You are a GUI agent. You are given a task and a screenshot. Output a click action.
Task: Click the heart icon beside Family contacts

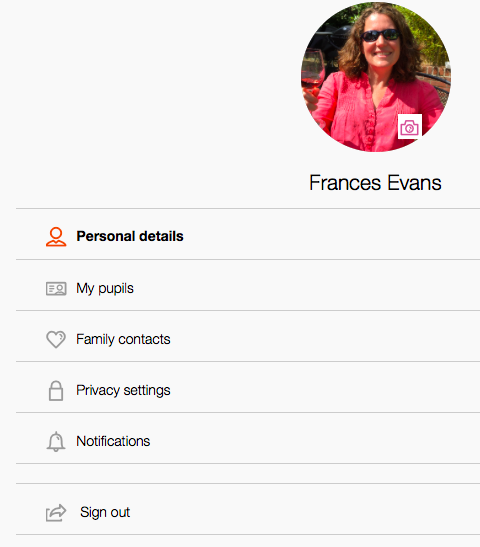click(x=56, y=339)
